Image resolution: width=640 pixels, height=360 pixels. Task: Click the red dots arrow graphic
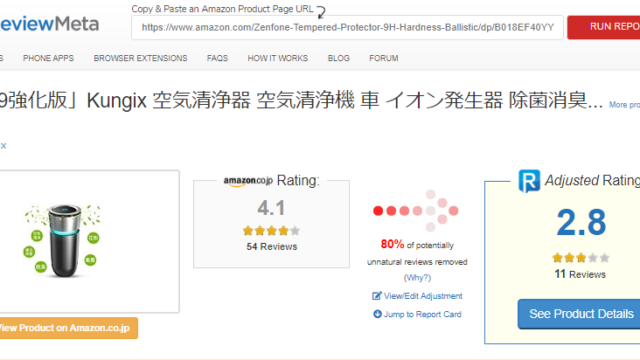pos(416,211)
